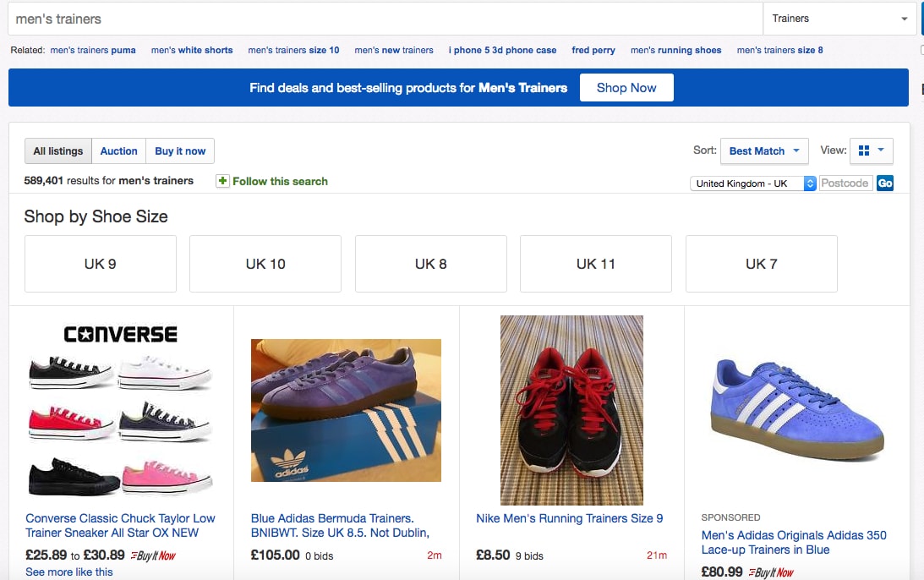
Task: Open the Nike red-laced trainers thumbnail
Action: pos(571,410)
